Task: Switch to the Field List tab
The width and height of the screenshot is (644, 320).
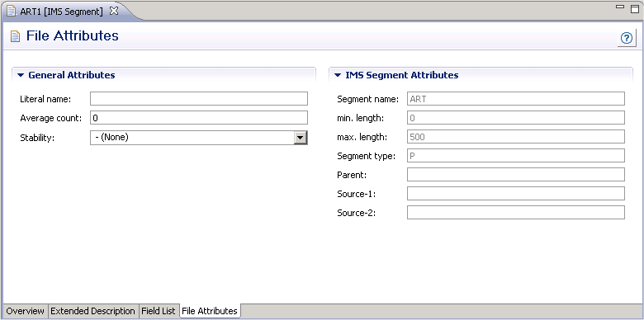Action: pyautogui.click(x=159, y=311)
